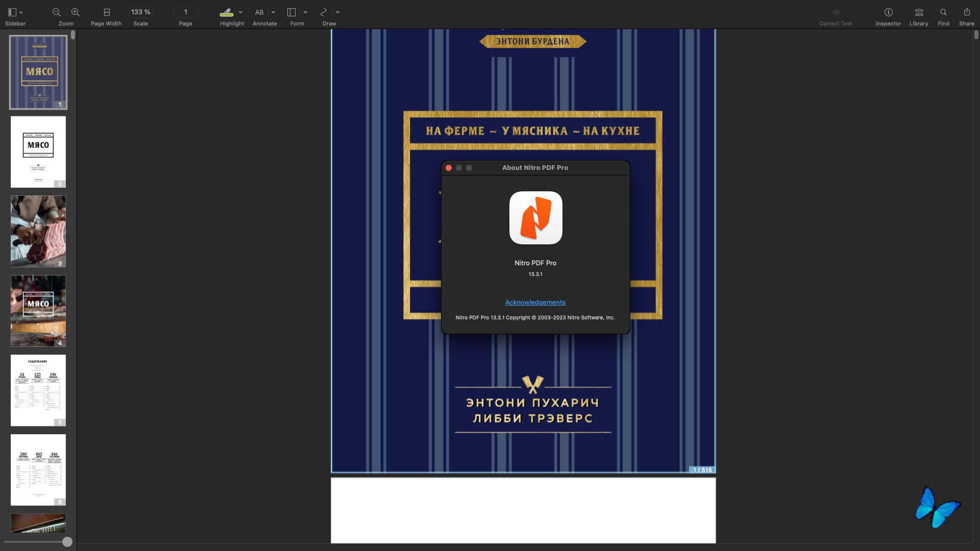
Task: Open the Library icon
Action: pos(919,12)
